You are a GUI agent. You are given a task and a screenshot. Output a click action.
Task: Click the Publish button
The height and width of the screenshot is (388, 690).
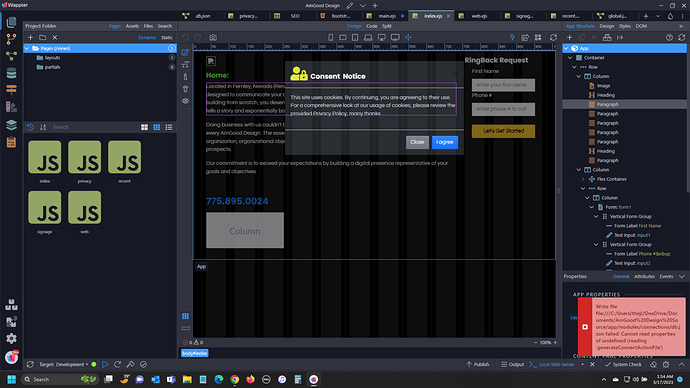(477, 364)
